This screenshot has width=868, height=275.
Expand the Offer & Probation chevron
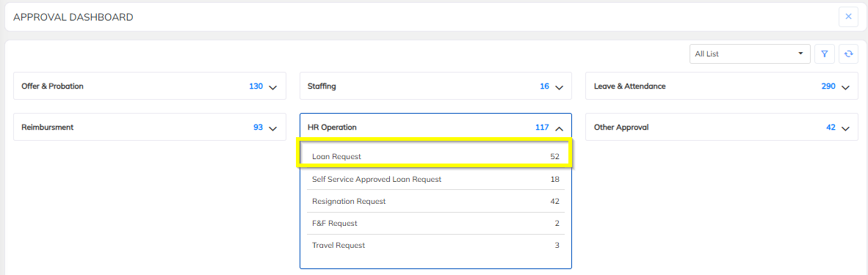[x=272, y=87]
